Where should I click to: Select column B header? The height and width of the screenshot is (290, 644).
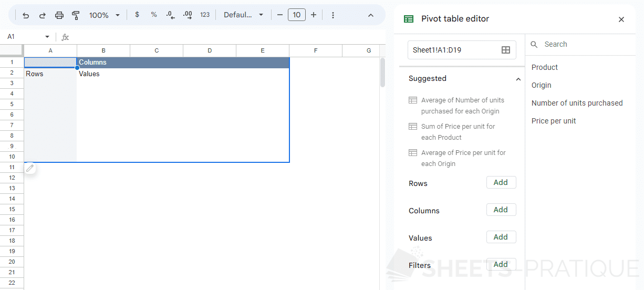[103, 50]
